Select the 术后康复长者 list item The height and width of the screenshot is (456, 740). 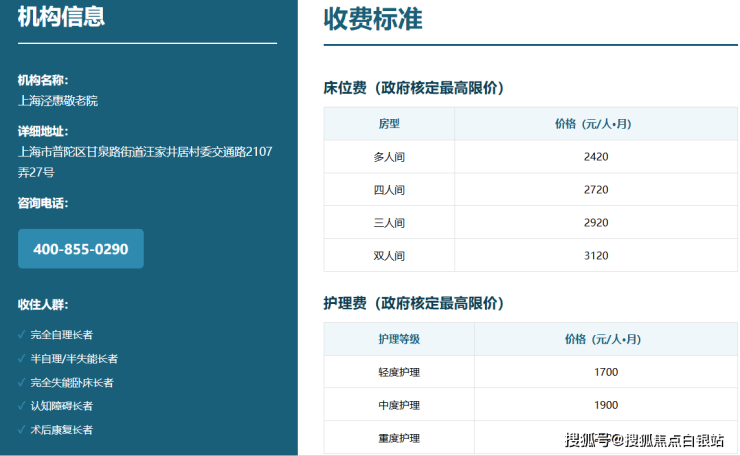point(62,430)
